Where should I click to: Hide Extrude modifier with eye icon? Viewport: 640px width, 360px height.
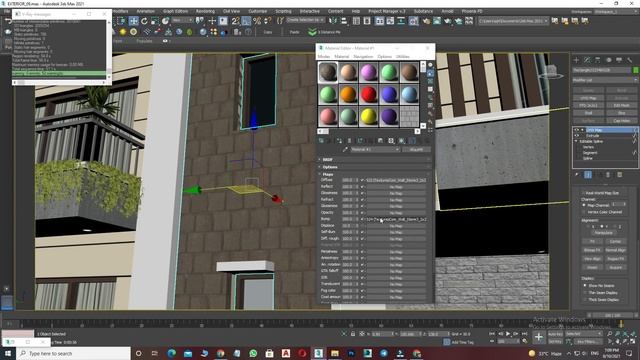tap(577, 136)
